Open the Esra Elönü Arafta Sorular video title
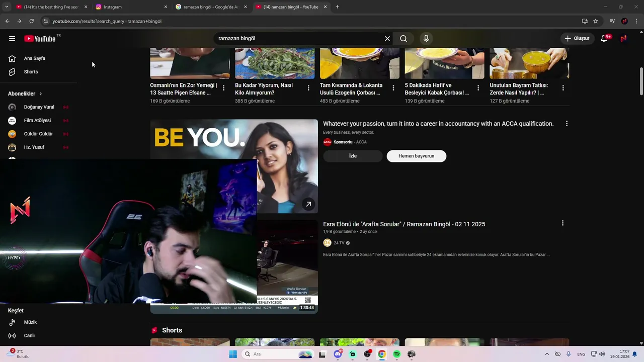Viewport: 644px width, 362px height. (404, 224)
